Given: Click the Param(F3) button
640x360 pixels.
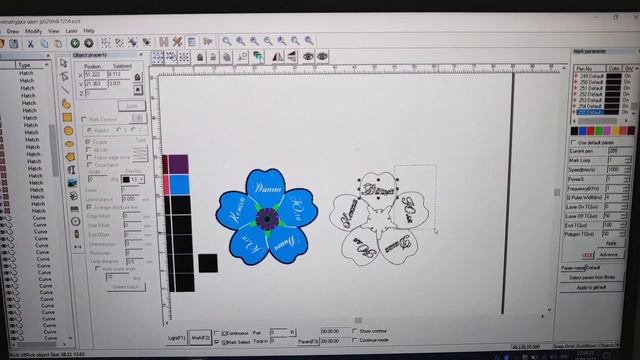Looking at the screenshot, I should pos(308,341).
